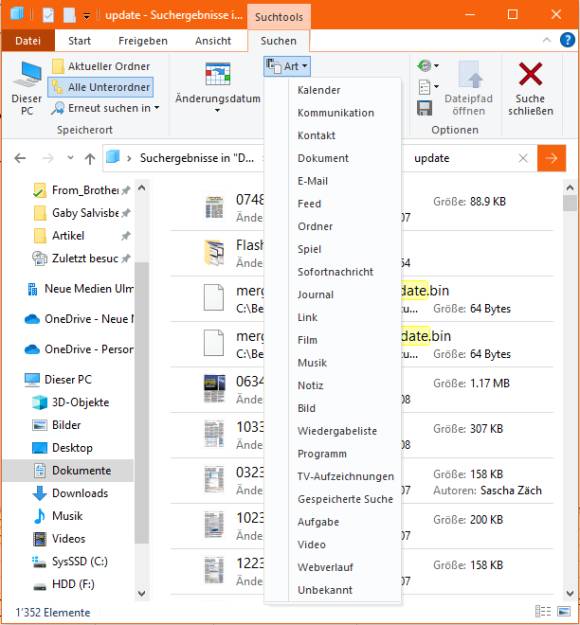Select Dokument from the Art list
The image size is (580, 625).
tap(323, 158)
